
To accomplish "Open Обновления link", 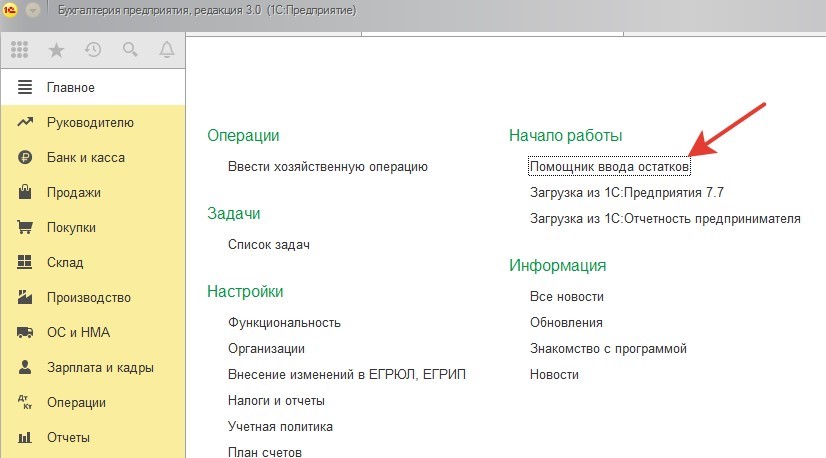I will tap(566, 323).
